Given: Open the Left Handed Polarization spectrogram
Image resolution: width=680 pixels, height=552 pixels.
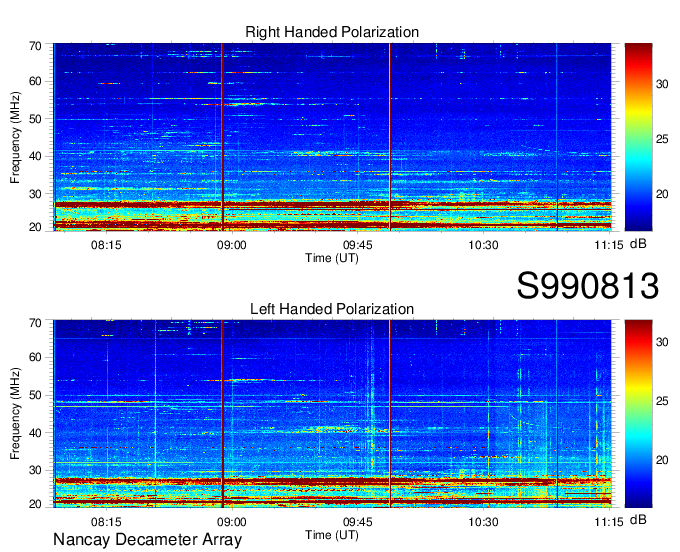Looking at the screenshot, I should (332, 414).
